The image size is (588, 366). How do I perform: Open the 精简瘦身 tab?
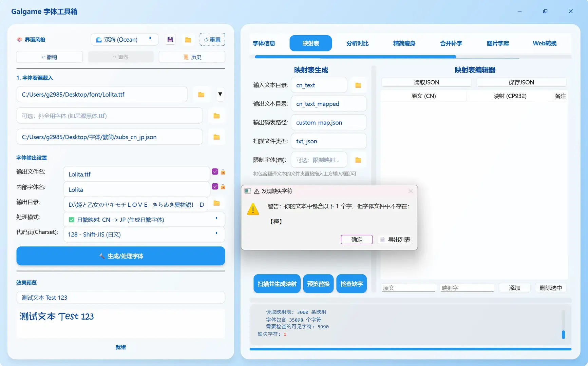tap(404, 43)
